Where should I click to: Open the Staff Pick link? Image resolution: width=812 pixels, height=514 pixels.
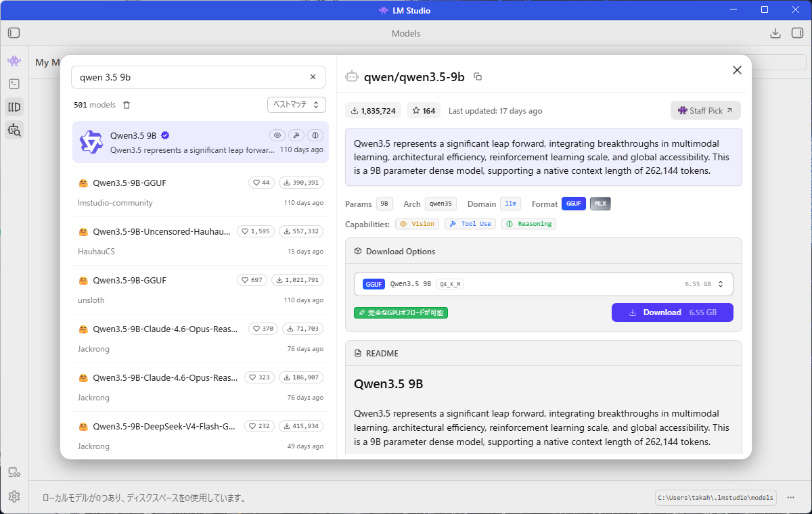click(x=706, y=110)
